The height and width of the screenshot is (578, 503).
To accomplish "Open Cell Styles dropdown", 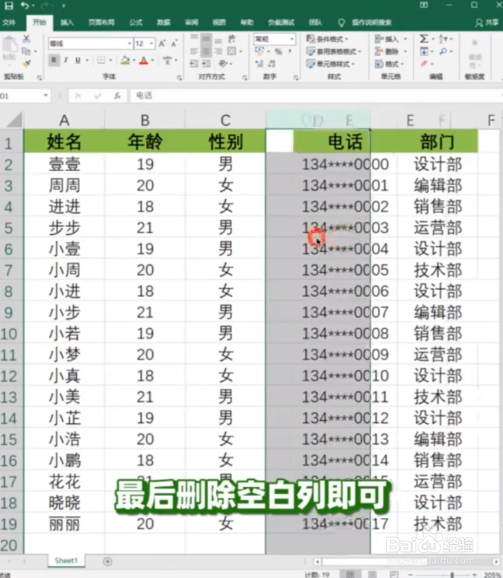I will 330,64.
